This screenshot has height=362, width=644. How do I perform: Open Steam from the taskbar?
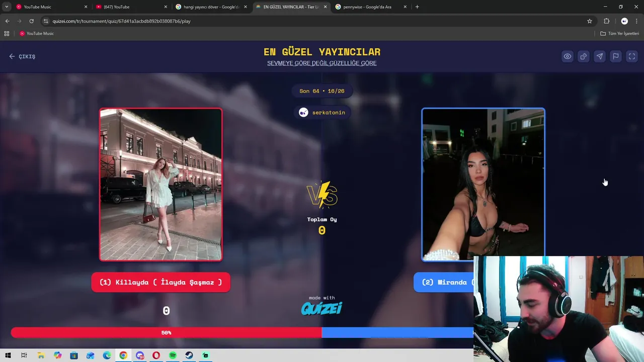189,355
